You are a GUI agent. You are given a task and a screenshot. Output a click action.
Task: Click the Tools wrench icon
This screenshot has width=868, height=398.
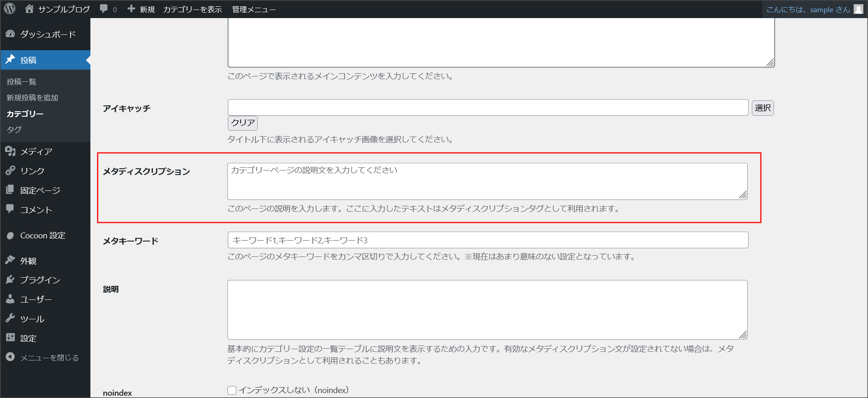tap(10, 318)
